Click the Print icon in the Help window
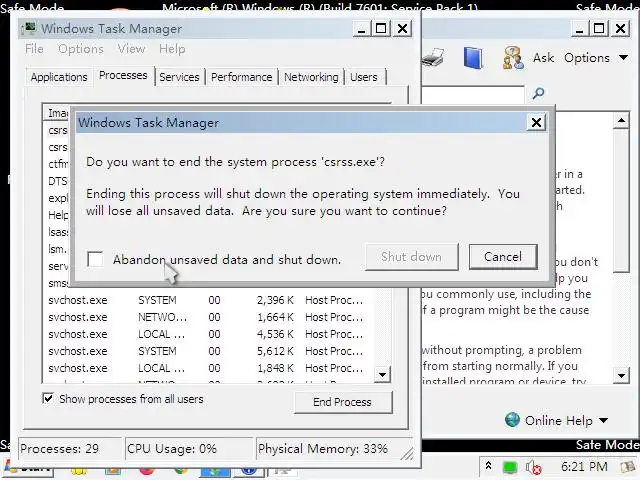The image size is (640, 480). (x=433, y=57)
